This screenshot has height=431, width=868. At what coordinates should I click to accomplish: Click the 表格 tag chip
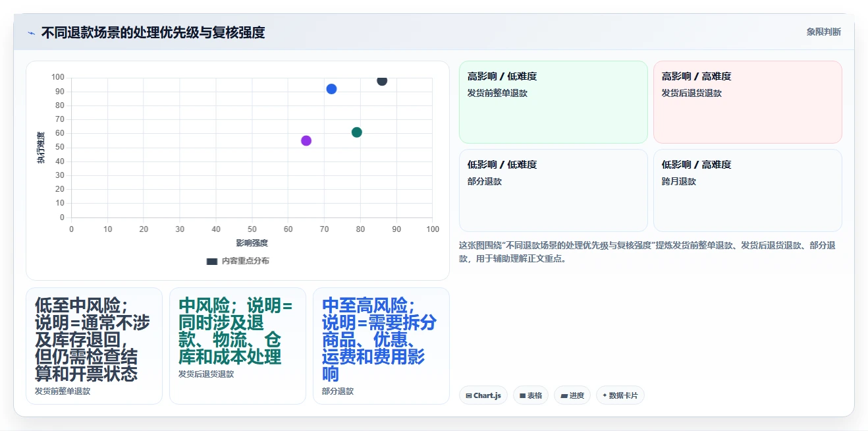pos(531,395)
